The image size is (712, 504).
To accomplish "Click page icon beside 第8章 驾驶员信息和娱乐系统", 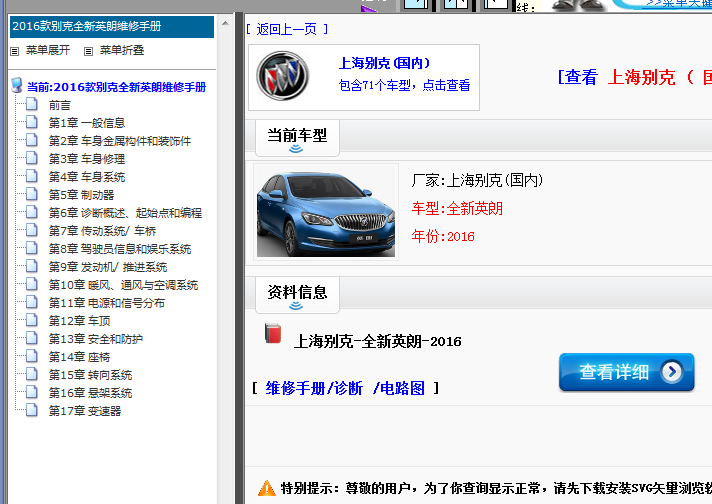I will point(32,249).
